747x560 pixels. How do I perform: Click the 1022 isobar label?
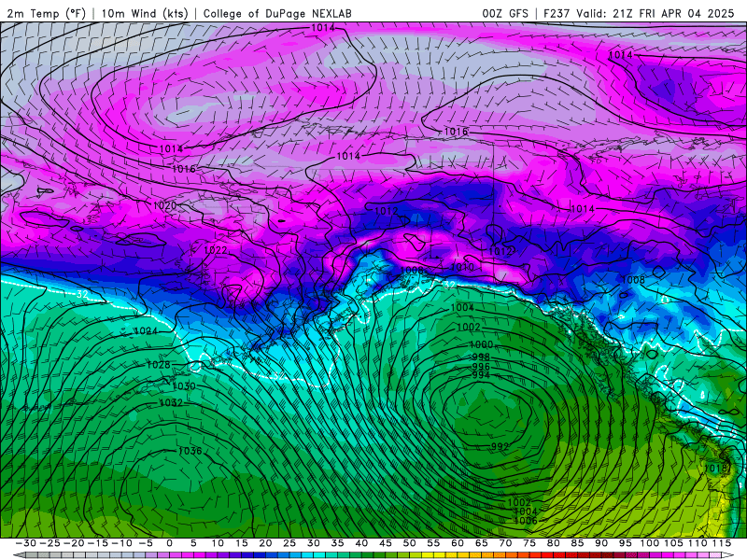216,250
